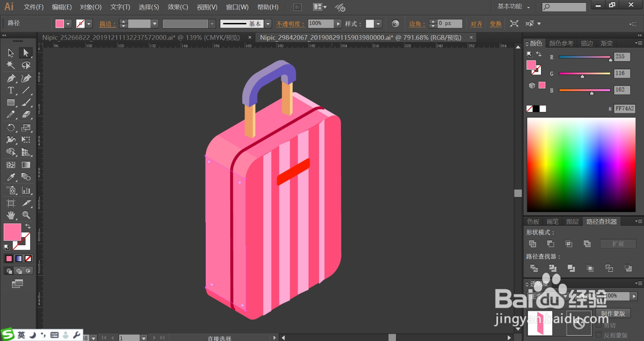Open the 基本功能 workspace switcher dropdown
644x341 pixels.
(514, 6)
